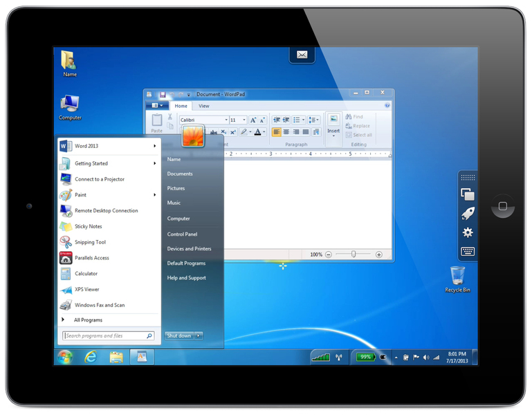Switch to the WordPad Home tab

[181, 106]
